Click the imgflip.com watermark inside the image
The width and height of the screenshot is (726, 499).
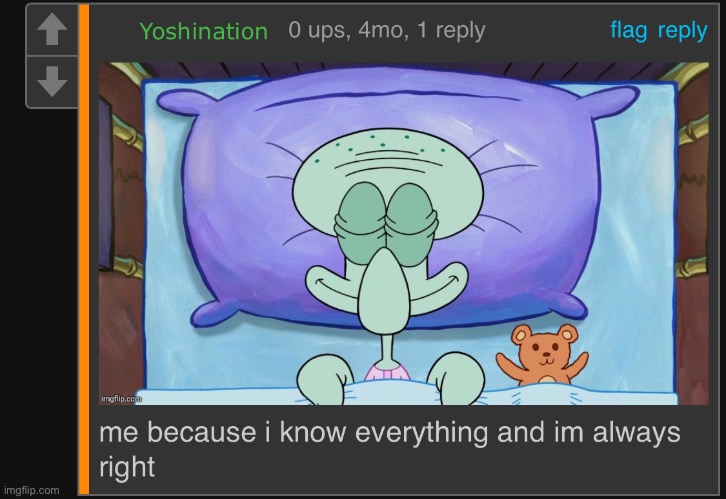pos(121,399)
